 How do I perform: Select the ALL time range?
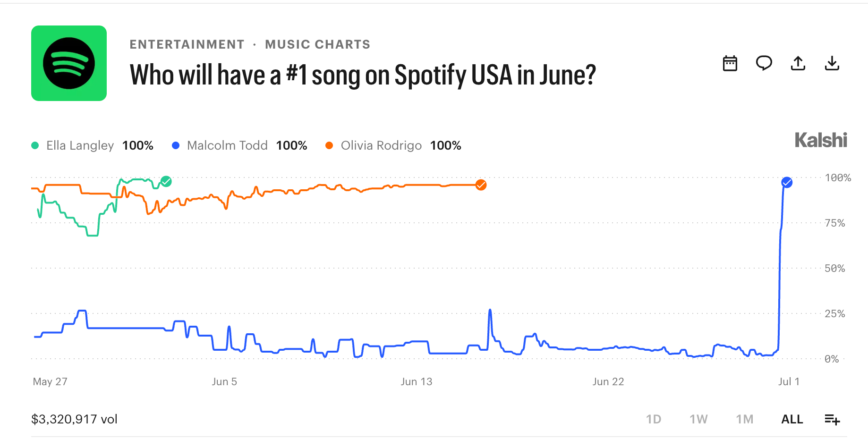tap(792, 419)
